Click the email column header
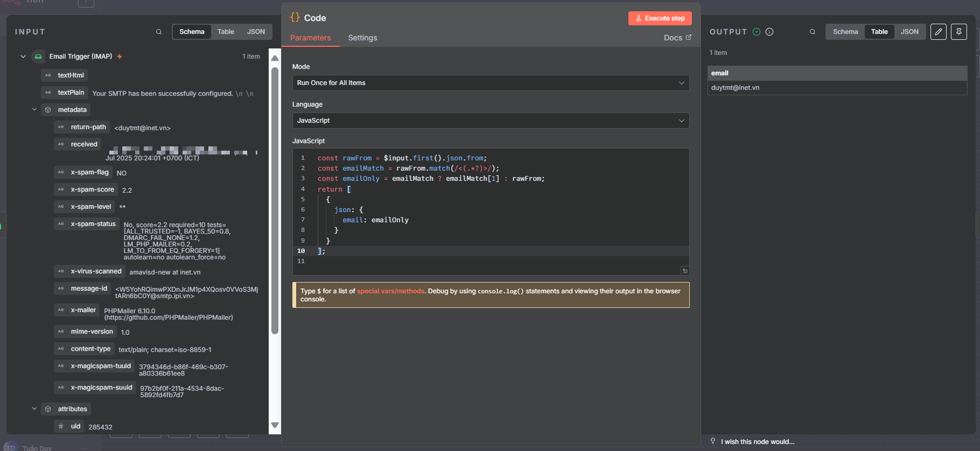 (x=837, y=73)
